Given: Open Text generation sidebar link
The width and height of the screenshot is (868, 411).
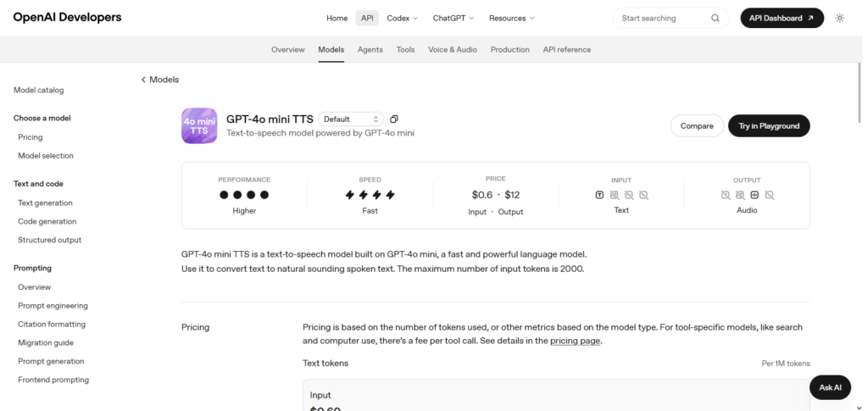Looking at the screenshot, I should tap(46, 203).
